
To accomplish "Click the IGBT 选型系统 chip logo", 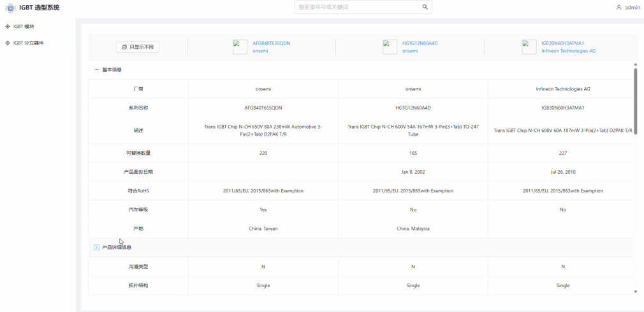I will 10,8.
